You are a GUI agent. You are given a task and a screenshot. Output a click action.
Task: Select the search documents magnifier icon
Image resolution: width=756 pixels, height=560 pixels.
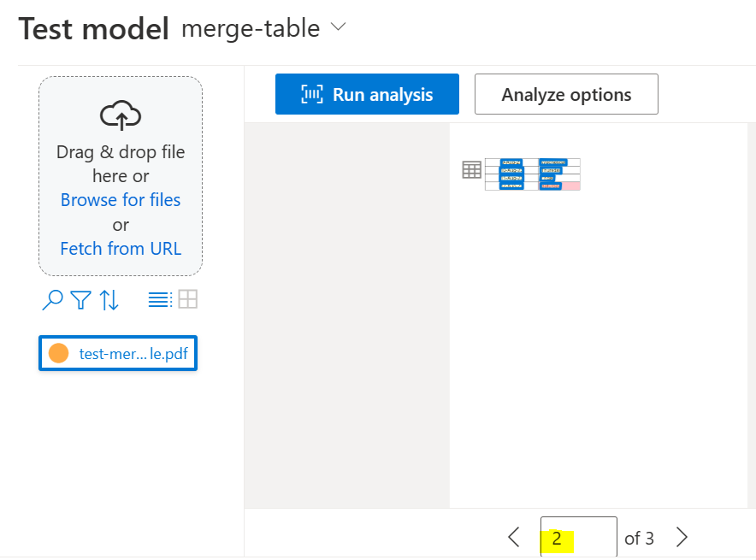pyautogui.click(x=52, y=300)
